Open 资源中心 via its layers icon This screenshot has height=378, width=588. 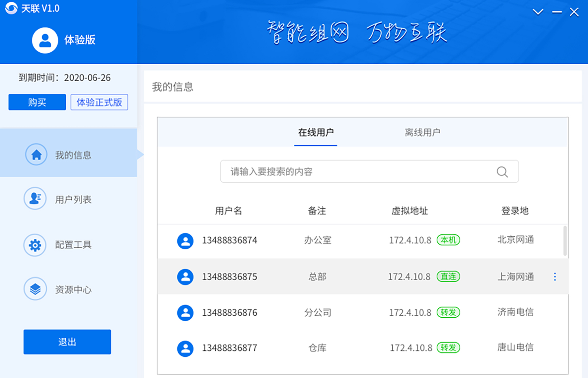click(x=35, y=289)
